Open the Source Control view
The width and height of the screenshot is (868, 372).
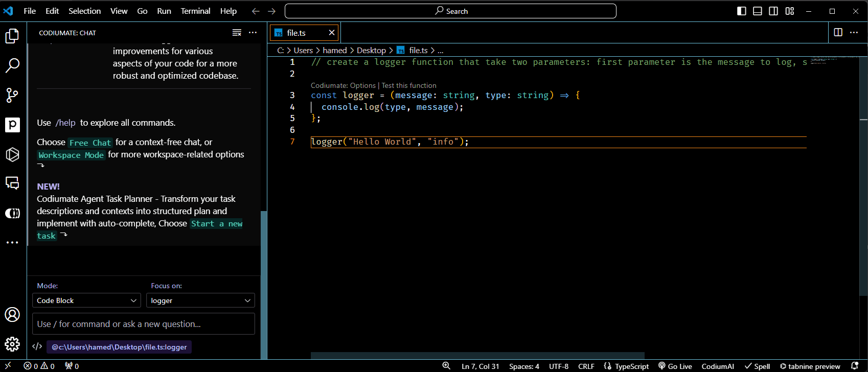point(12,95)
